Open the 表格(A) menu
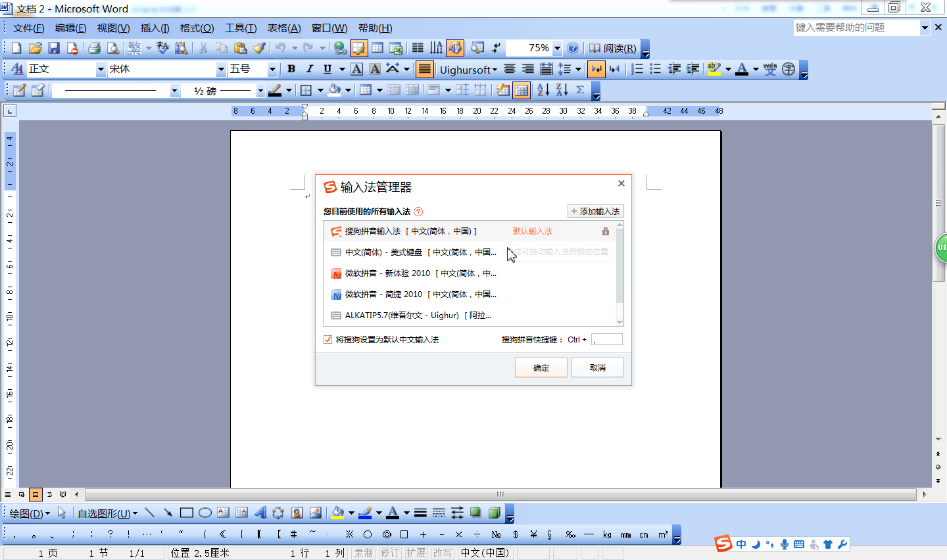947x560 pixels. (284, 28)
